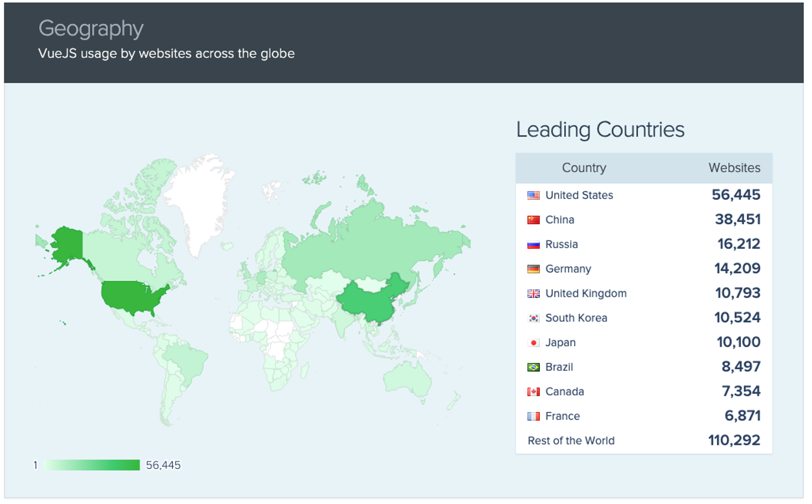Click the United States flag icon
812x504 pixels.
coord(533,196)
